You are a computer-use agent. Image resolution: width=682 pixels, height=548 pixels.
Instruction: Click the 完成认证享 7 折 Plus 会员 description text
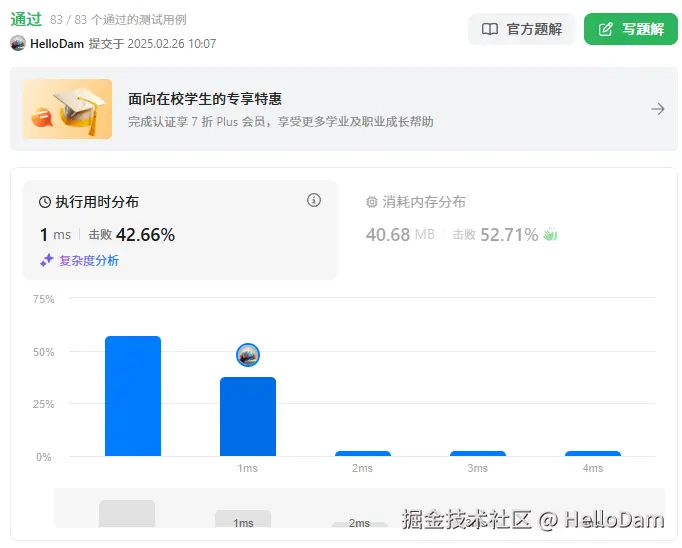[x=281, y=122]
